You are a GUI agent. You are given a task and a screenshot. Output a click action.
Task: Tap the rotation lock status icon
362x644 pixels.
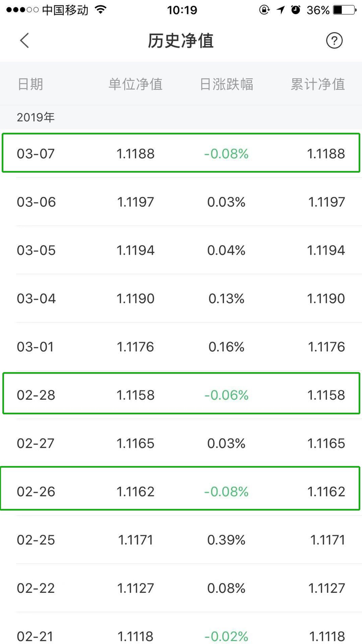[264, 10]
